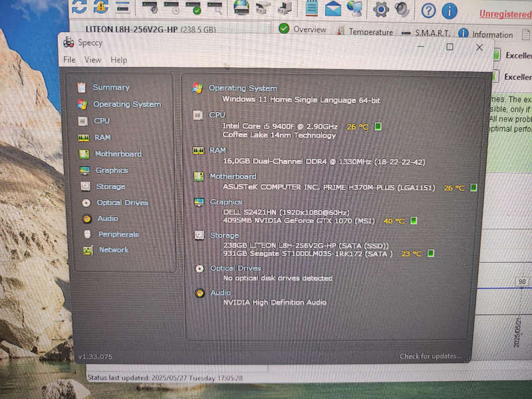Select CPU in the Speccy sidebar

click(x=102, y=121)
